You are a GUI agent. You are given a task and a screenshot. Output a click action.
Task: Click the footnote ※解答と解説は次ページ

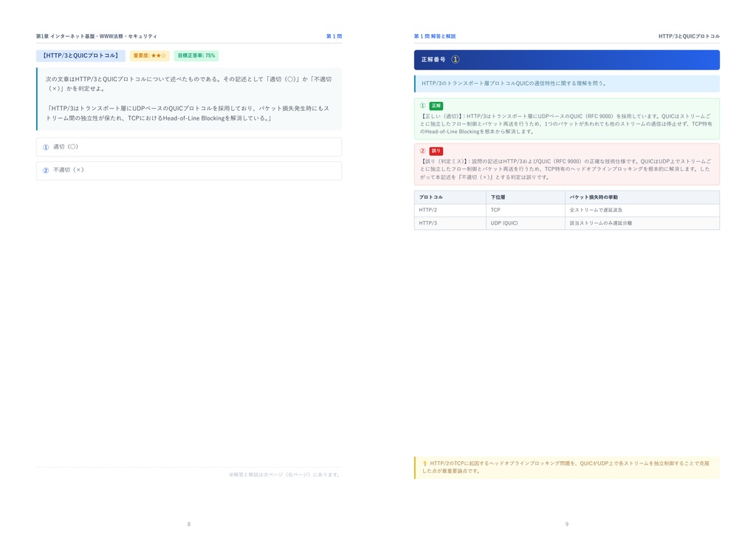[285, 474]
